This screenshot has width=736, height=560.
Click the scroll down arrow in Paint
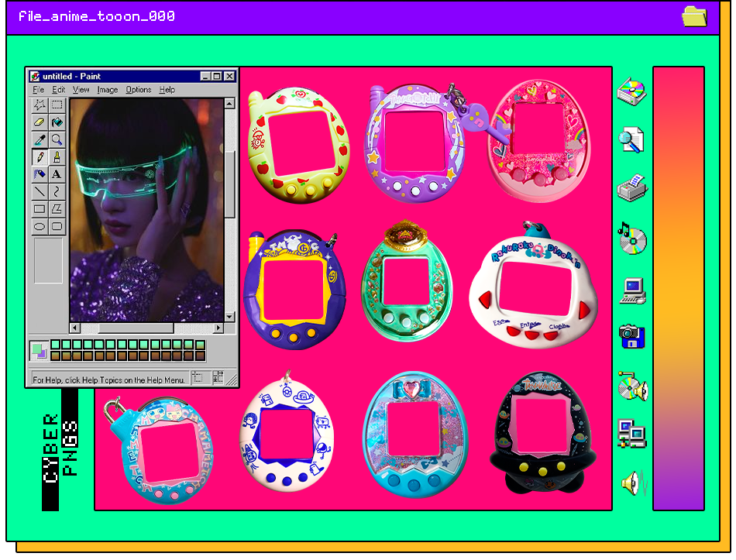tap(229, 317)
